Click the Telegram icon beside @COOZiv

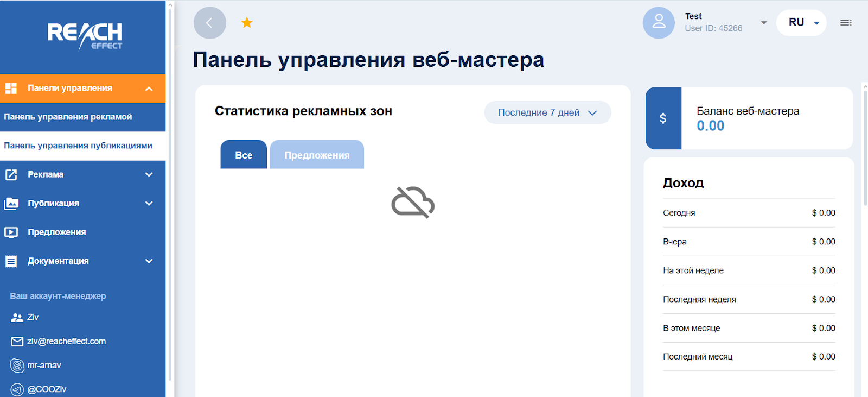click(17, 389)
